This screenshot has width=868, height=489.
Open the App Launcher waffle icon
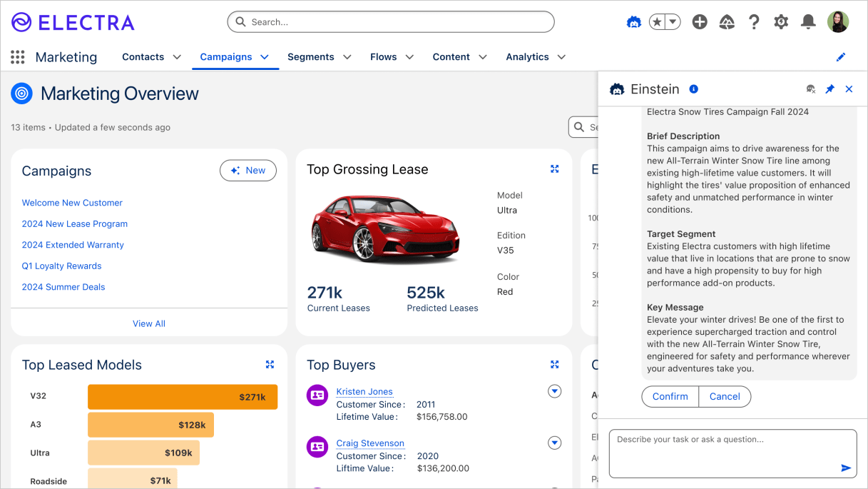click(x=17, y=57)
